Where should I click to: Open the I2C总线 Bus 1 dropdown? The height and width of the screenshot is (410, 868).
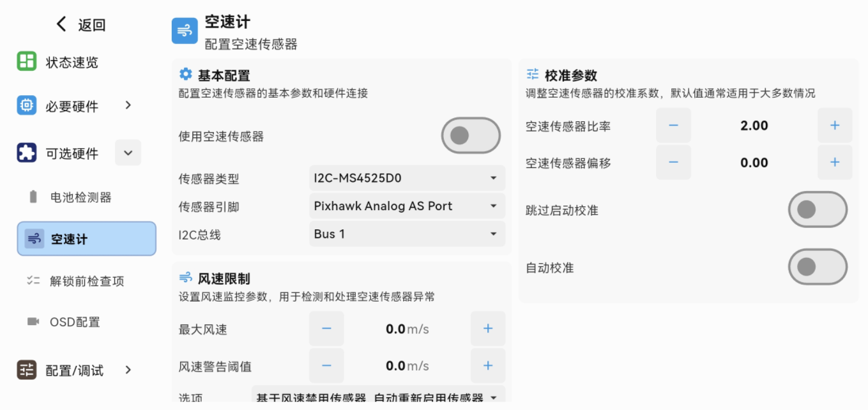click(406, 234)
